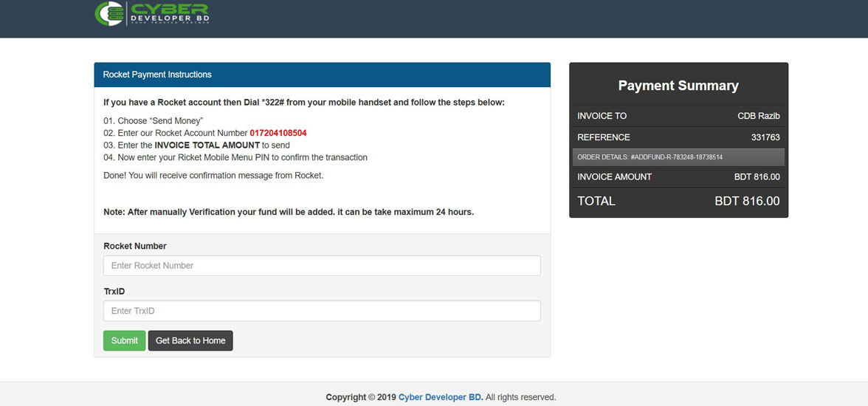Click the 24 hours verification note
Screen dimensions: 868x406
[288, 212]
